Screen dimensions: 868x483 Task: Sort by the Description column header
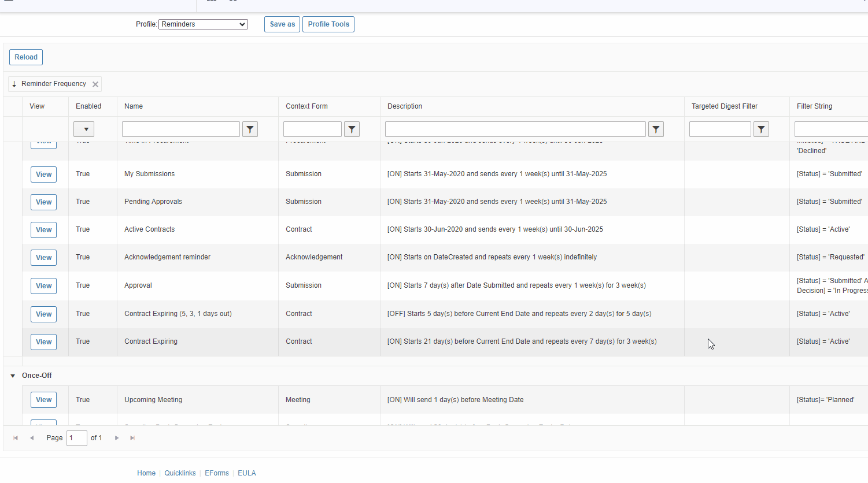point(405,106)
